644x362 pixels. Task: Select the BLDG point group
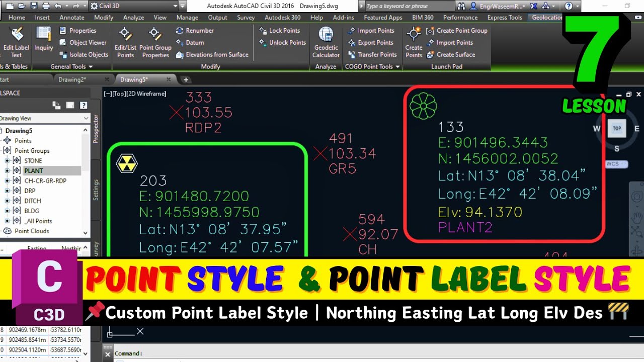31,211
